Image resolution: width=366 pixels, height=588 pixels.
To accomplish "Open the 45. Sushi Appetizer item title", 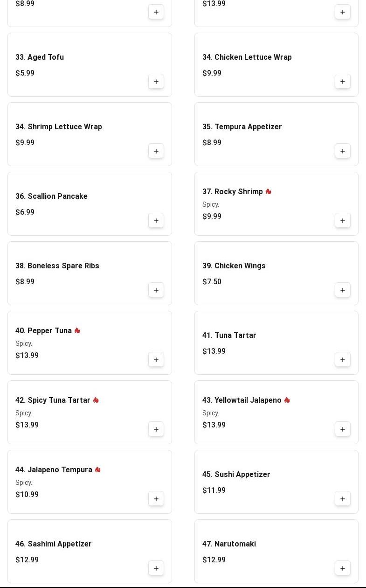I will coord(236,475).
